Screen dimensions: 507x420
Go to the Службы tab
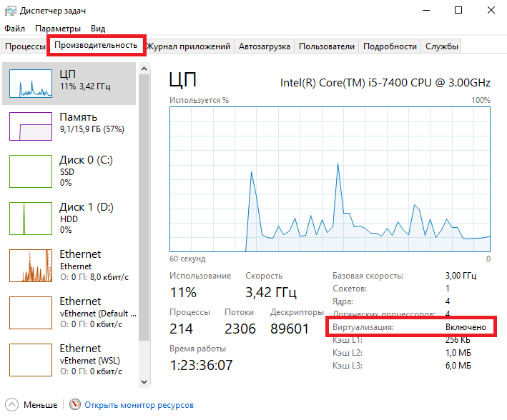point(442,46)
